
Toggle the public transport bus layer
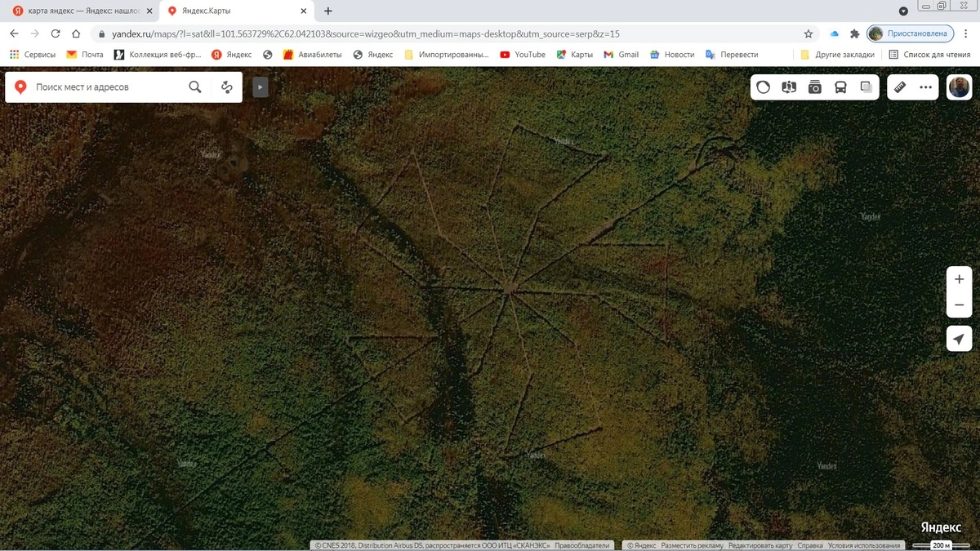[x=840, y=87]
